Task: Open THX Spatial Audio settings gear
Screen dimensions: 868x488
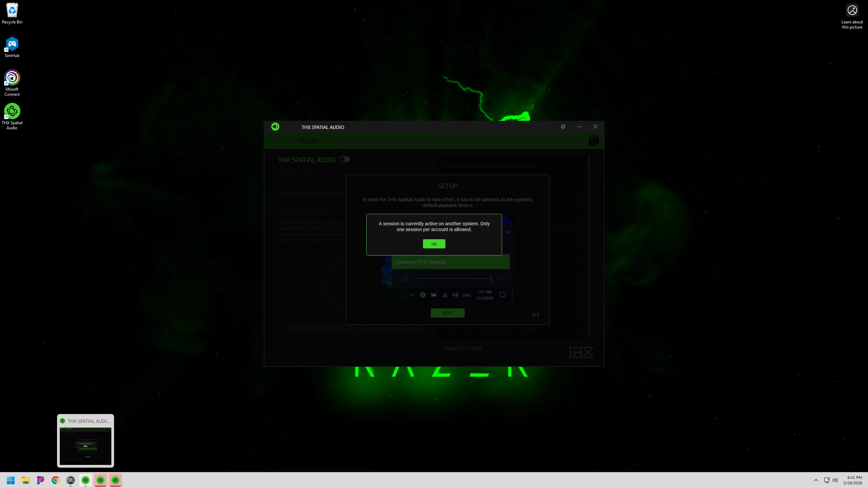Action: tap(563, 127)
